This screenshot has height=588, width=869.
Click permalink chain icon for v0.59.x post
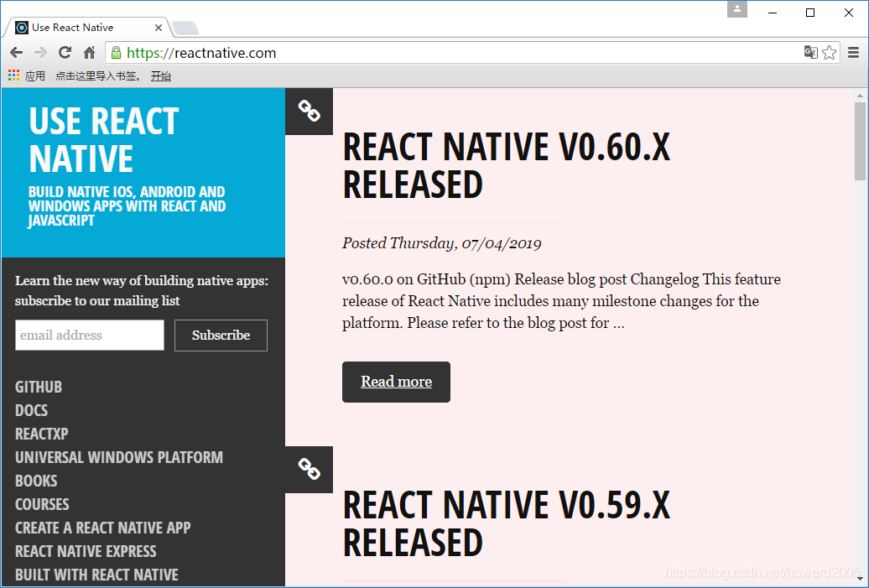pos(310,470)
